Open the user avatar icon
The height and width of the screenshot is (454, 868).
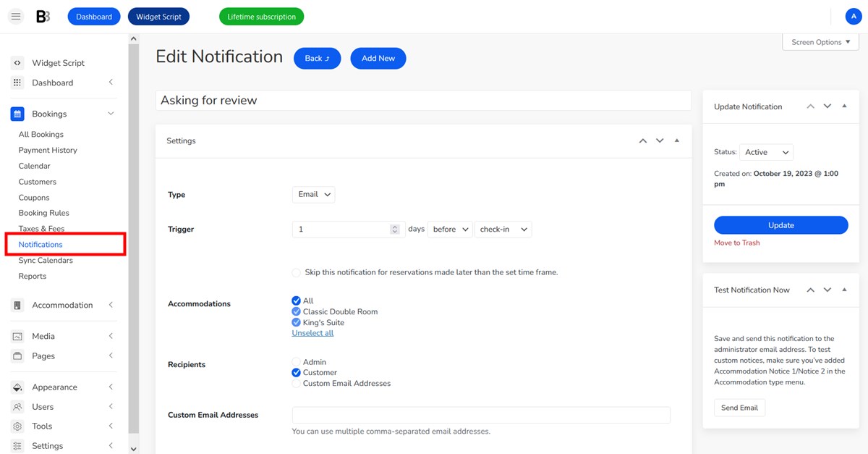(x=854, y=16)
